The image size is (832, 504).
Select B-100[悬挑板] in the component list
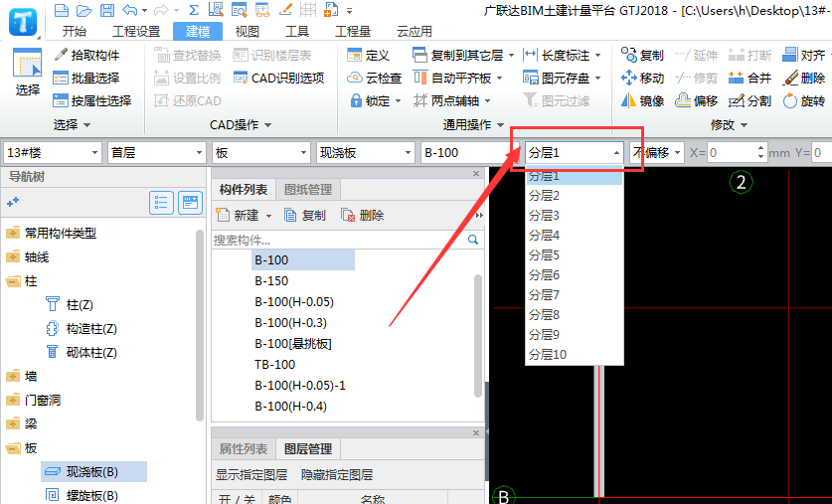[293, 344]
